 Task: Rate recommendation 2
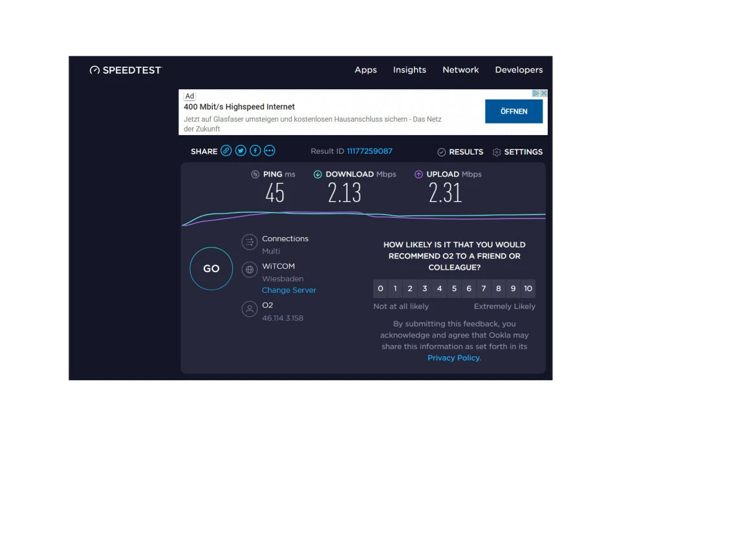(410, 288)
